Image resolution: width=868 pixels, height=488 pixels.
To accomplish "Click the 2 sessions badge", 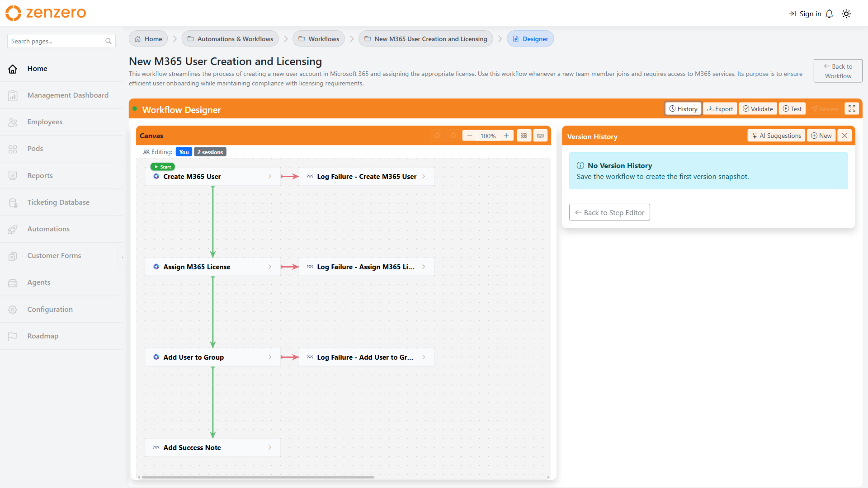I will [x=210, y=152].
